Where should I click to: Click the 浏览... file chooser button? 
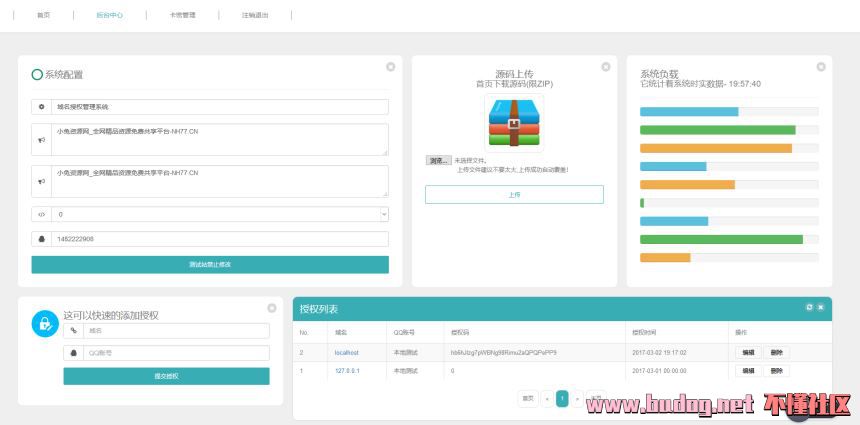[438, 161]
